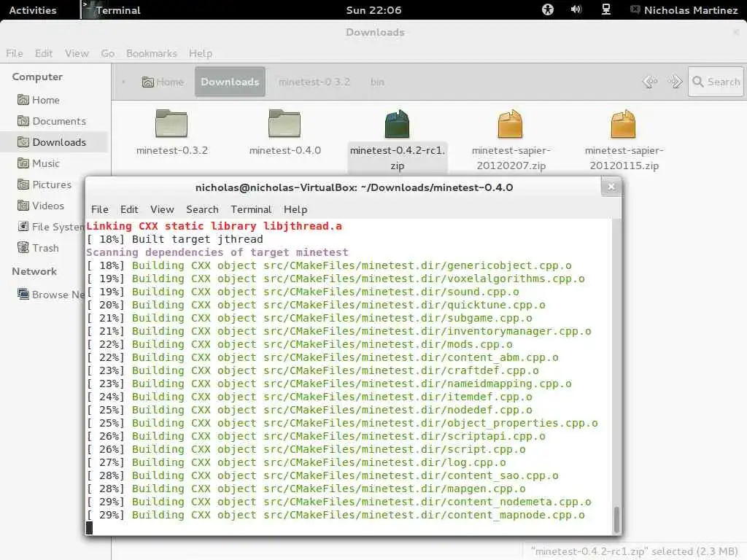747x560 pixels.
Task: Click the Browse Network icon
Action: (23, 294)
